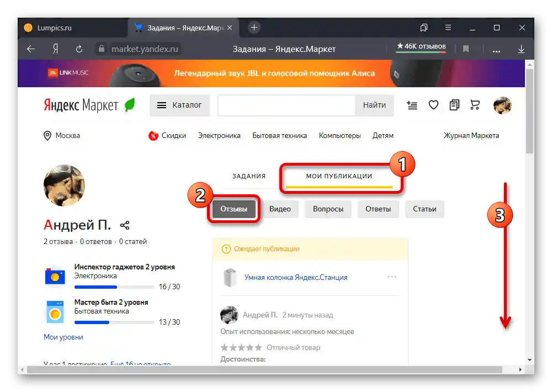The width and height of the screenshot is (552, 392).
Task: Click the JBL Link Music advertising banner
Action: pos(271,73)
